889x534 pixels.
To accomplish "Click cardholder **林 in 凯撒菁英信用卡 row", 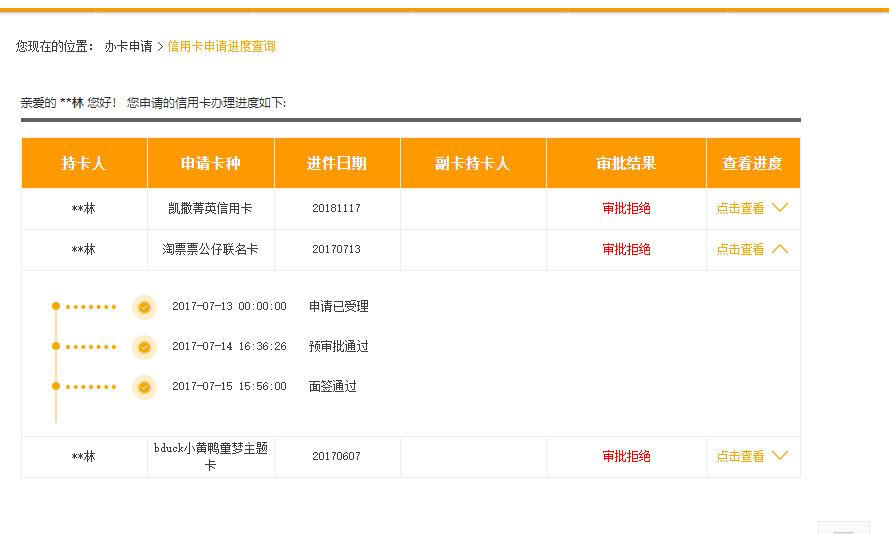I will 83,209.
